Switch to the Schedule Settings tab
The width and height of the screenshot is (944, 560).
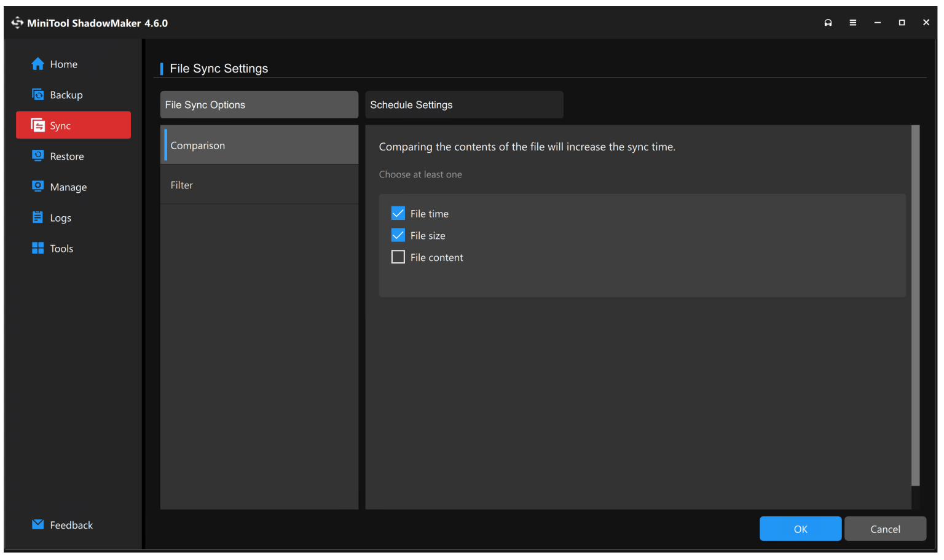464,104
